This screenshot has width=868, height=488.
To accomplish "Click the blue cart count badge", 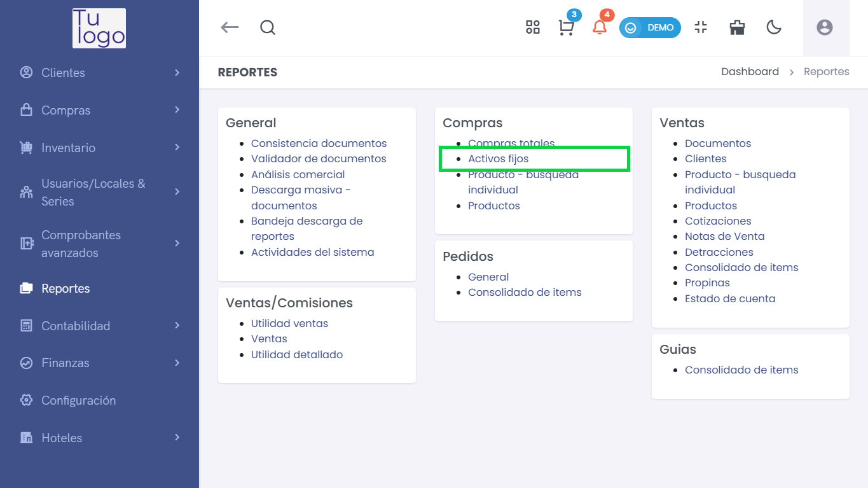I will pyautogui.click(x=574, y=15).
